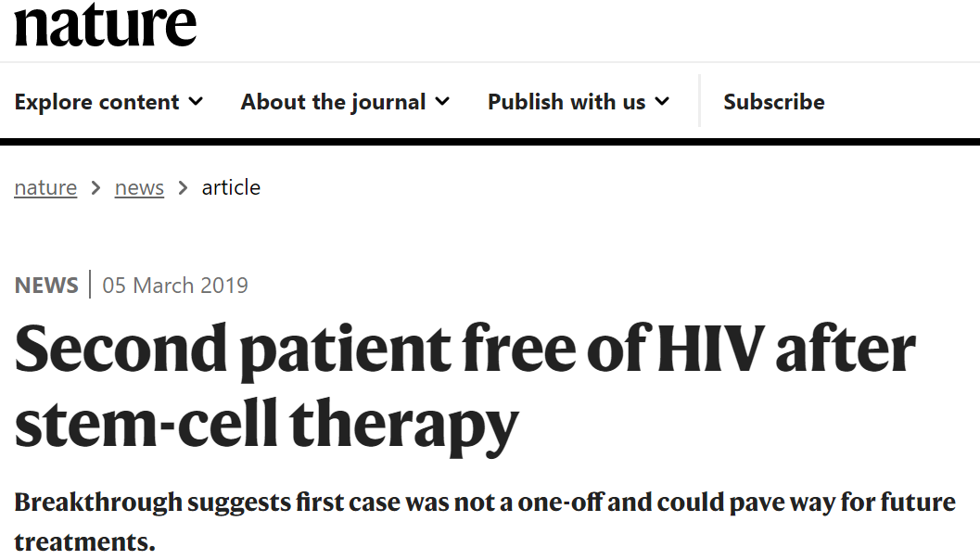Open the Explore content menu label
This screenshot has height=560, width=980.
point(96,102)
